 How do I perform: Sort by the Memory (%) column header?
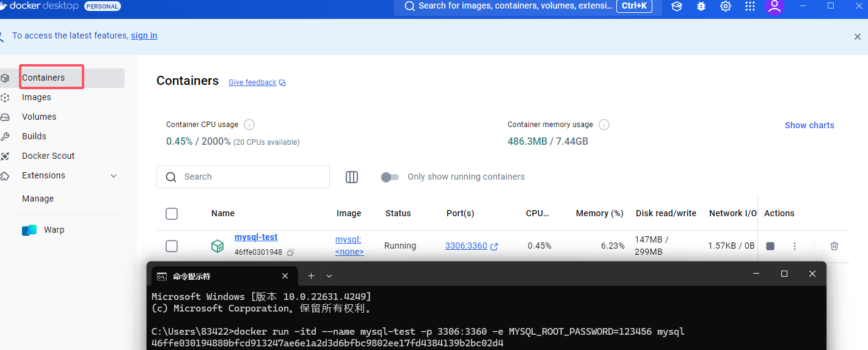pyautogui.click(x=600, y=213)
